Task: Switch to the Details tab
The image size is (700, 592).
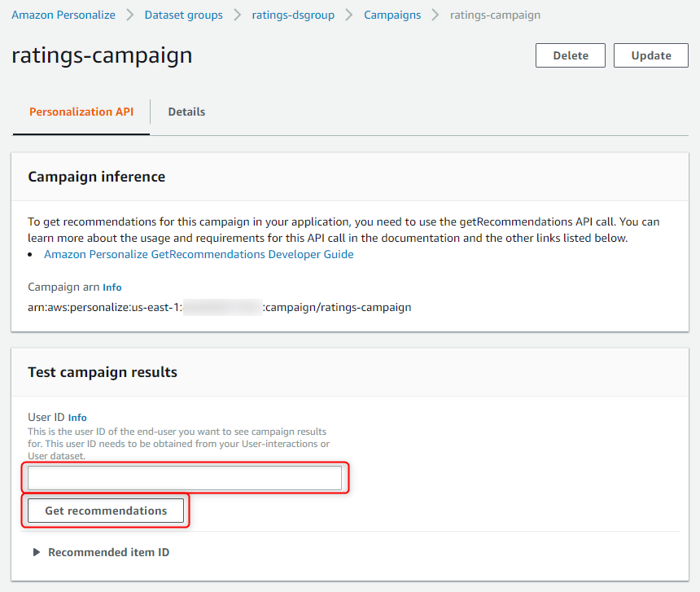Action: (x=186, y=112)
